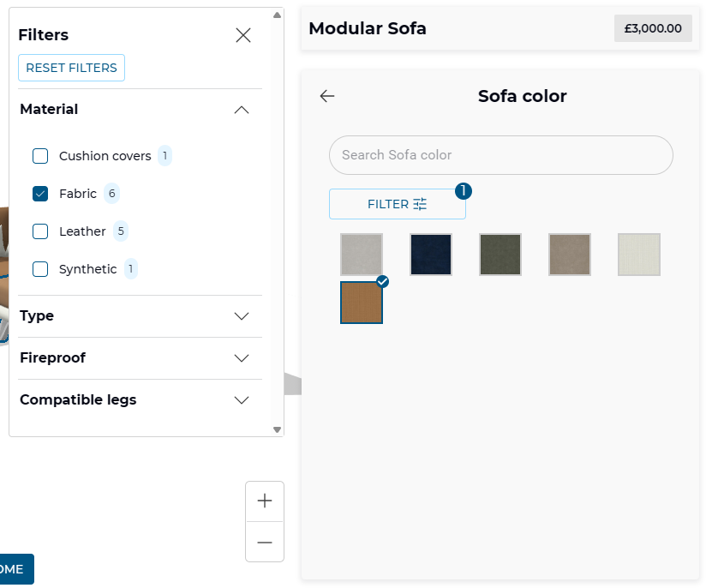Click the Modular Sofa title bar
This screenshot has width=706, height=588.
367,27
